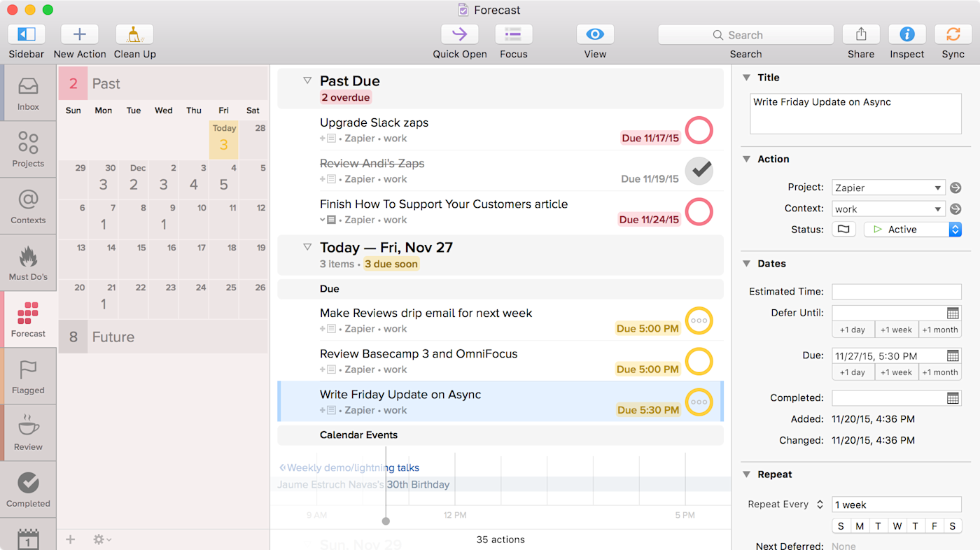Open the Completed checkmark perspective
The width and height of the screenshot is (980, 550).
pyautogui.click(x=28, y=489)
